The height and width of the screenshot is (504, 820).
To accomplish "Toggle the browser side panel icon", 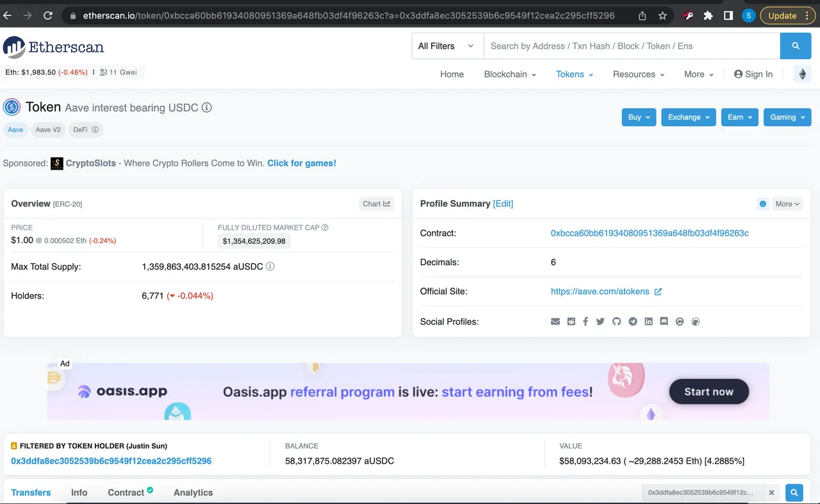I will click(728, 15).
